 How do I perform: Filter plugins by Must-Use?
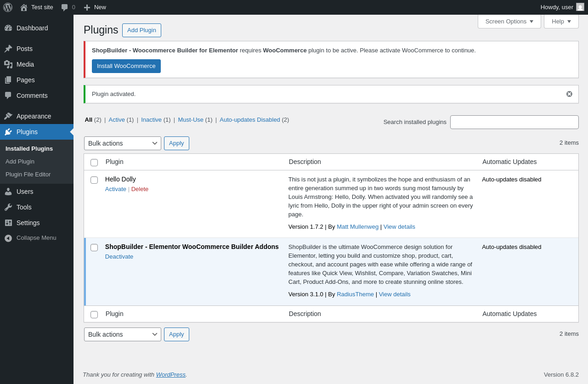pos(191,119)
